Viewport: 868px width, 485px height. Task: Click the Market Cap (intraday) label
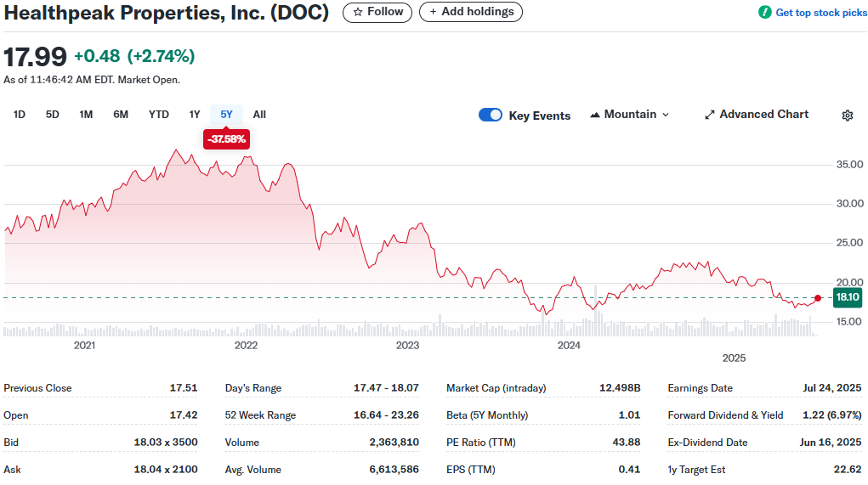[x=496, y=388]
